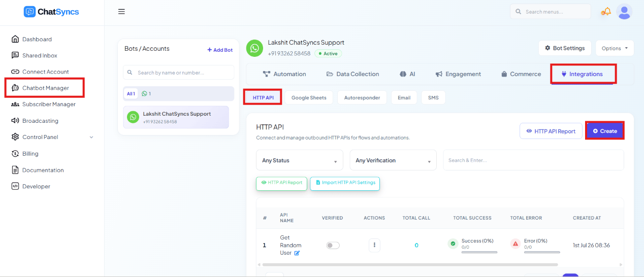The height and width of the screenshot is (277, 644).
Task: Click the Search & Enter field
Action: (x=533, y=160)
